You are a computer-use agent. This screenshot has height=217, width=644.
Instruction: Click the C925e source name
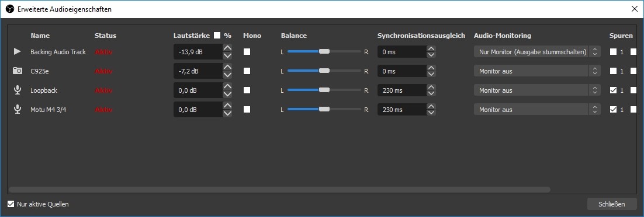(40, 71)
